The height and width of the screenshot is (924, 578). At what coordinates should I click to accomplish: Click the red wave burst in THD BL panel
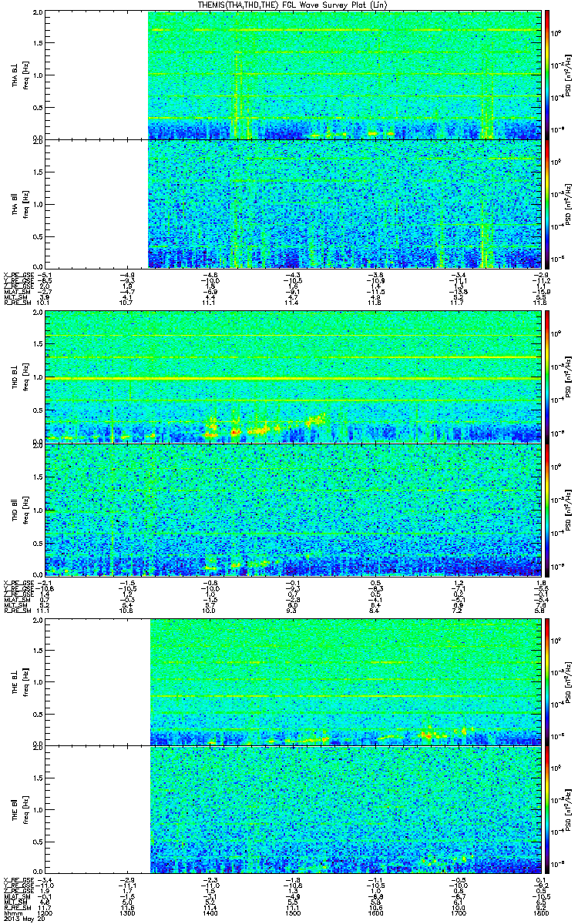(237, 432)
